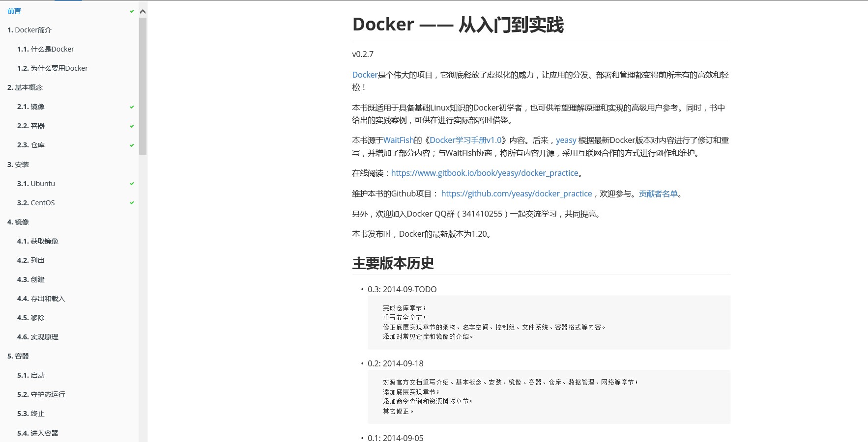This screenshot has width=868, height=442.
Task: Open the WaitFish author link
Action: coord(399,140)
